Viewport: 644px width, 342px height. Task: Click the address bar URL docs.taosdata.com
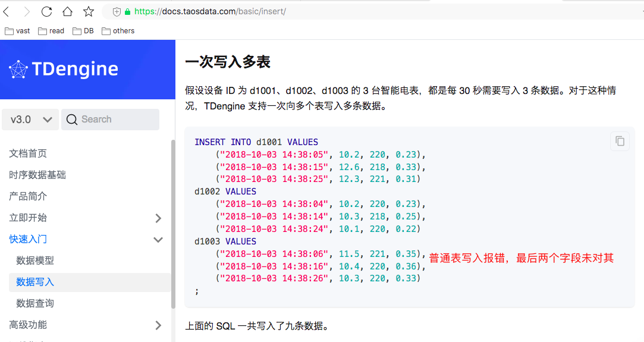(210, 11)
